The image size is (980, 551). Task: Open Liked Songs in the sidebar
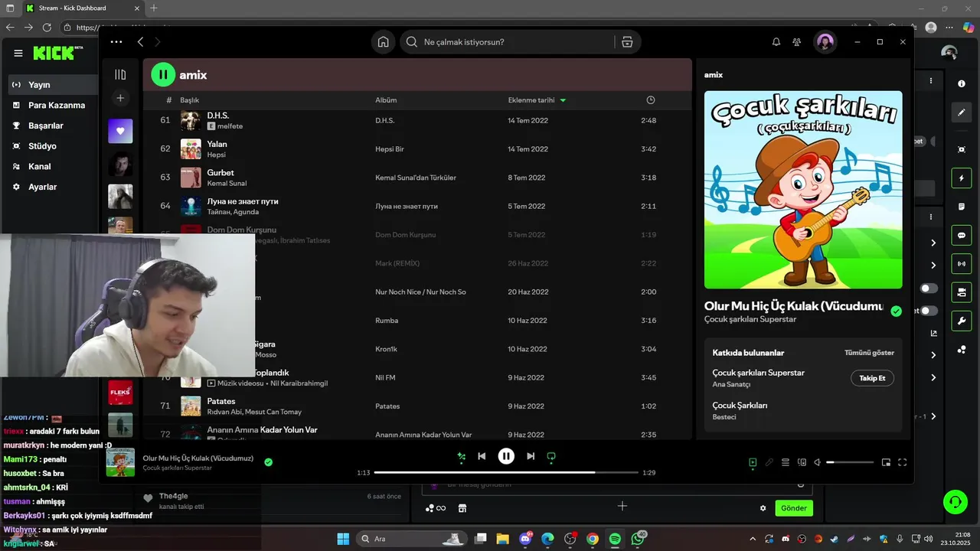click(120, 131)
